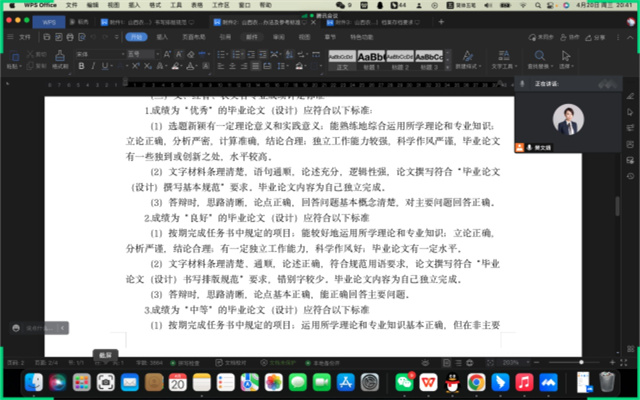Toggle spell check in the status bar
640x400 pixels.
[x=185, y=362]
